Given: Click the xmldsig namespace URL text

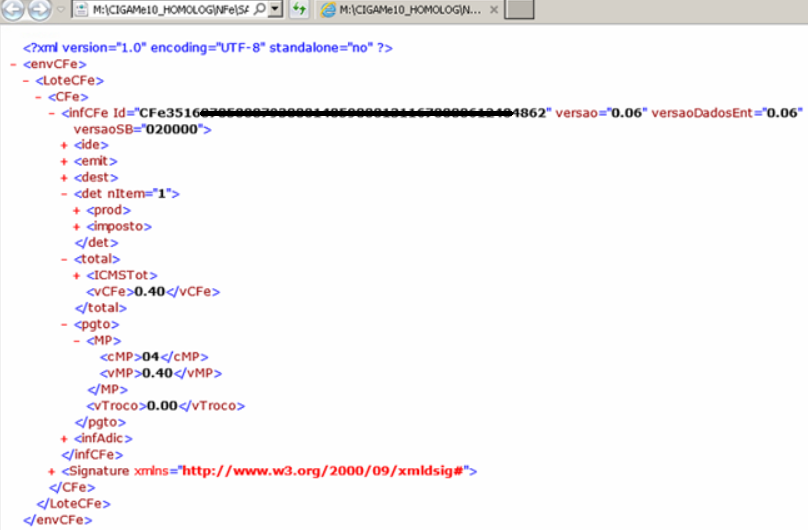Looking at the screenshot, I should pos(322,471).
